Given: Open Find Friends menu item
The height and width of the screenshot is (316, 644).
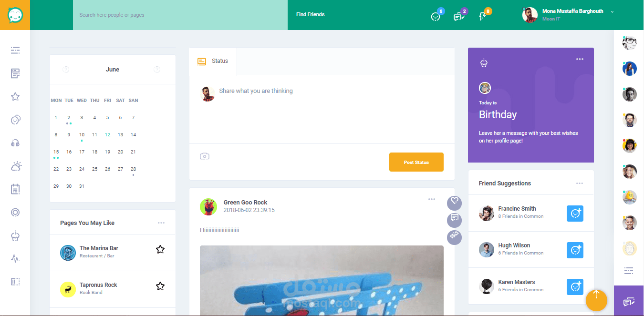Looking at the screenshot, I should (x=311, y=15).
